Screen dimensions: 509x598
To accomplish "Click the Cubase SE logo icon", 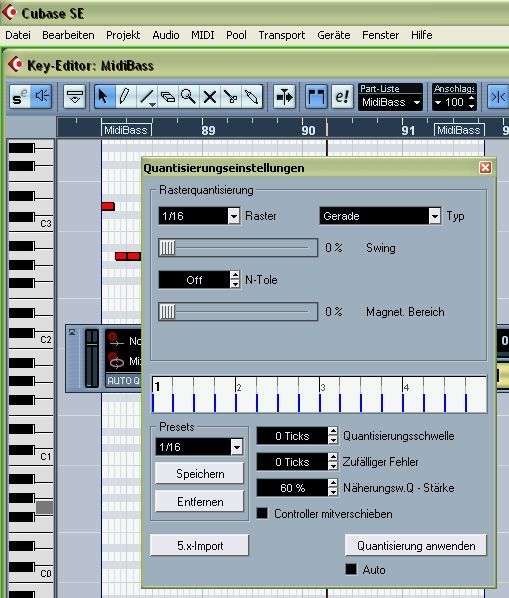I will (9, 12).
